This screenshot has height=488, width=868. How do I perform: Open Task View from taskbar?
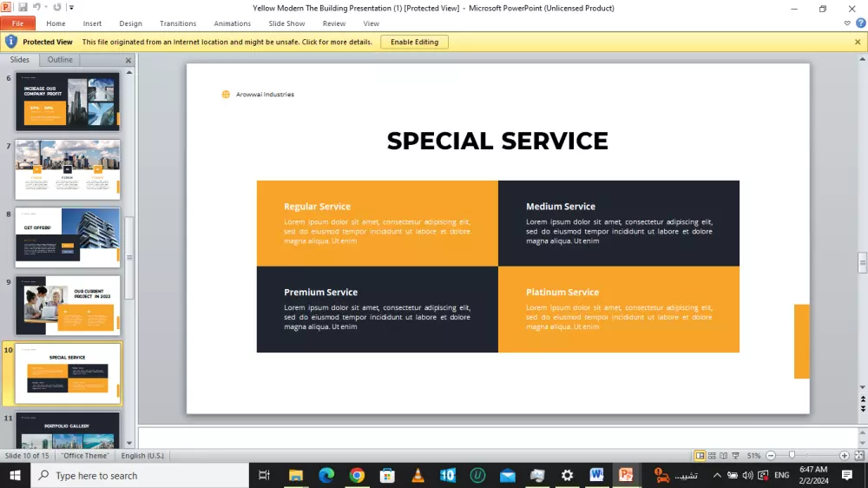(x=264, y=475)
